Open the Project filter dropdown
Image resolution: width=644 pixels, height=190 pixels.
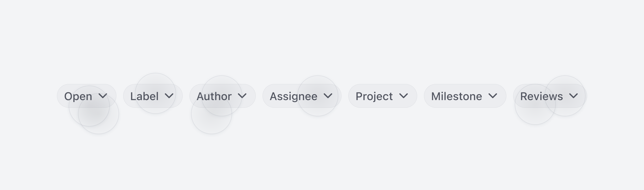pyautogui.click(x=382, y=96)
